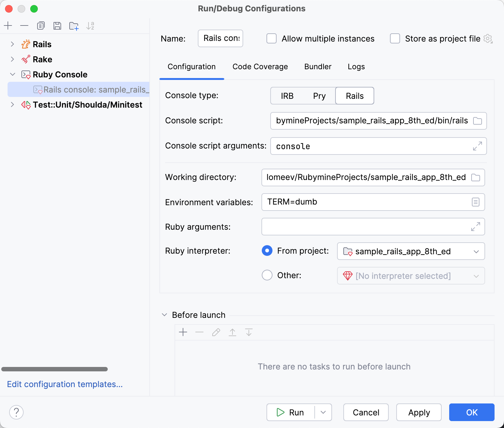The height and width of the screenshot is (428, 504).
Task: Expand the Console script arguments editor
Action: click(478, 146)
